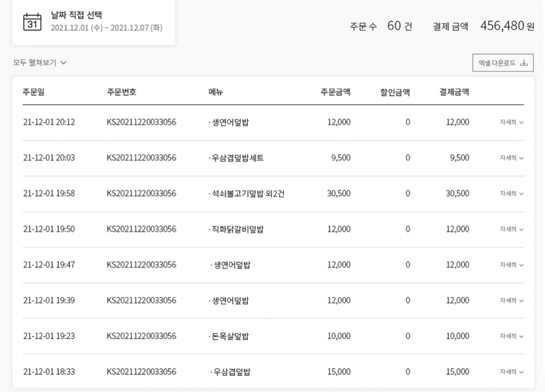Click the 할인금액 column header

pyautogui.click(x=395, y=92)
